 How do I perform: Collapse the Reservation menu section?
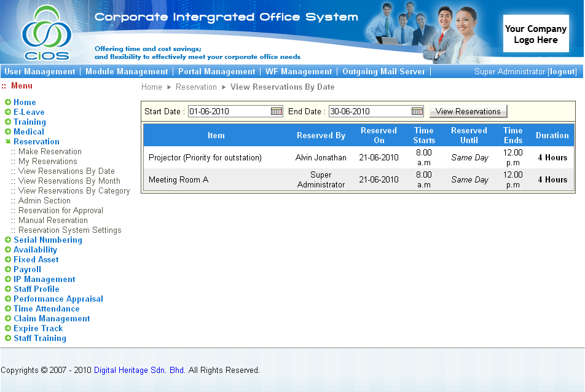[8, 142]
